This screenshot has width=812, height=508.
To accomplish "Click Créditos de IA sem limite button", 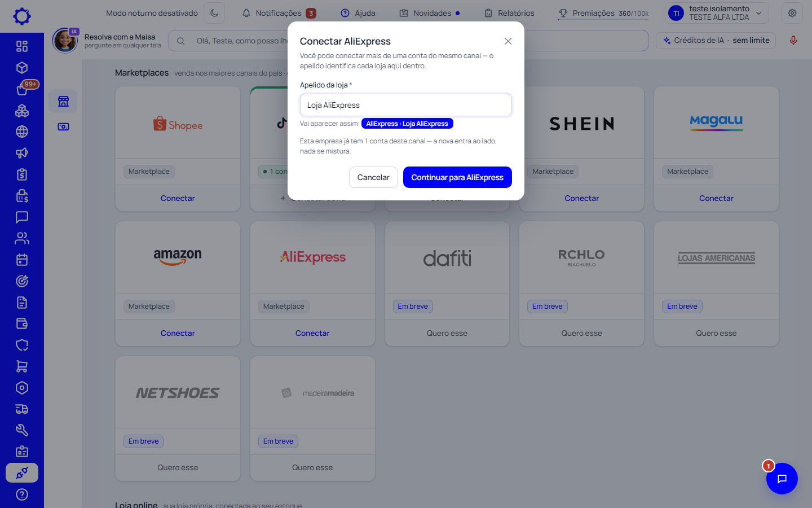I will pos(716,41).
